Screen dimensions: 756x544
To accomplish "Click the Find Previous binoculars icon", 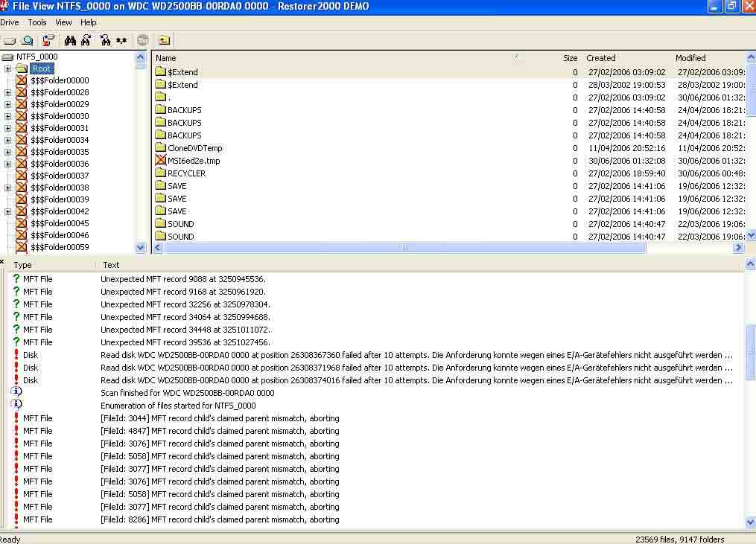I will (105, 41).
